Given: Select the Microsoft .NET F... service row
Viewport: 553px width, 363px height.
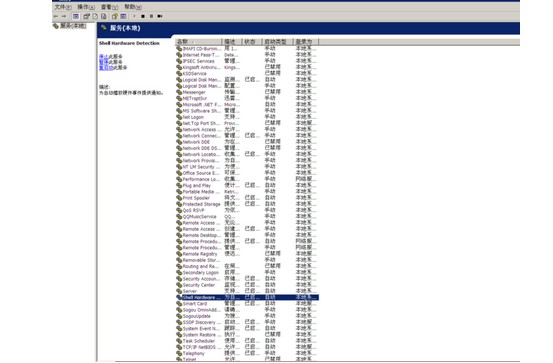Looking at the screenshot, I should (x=247, y=104).
